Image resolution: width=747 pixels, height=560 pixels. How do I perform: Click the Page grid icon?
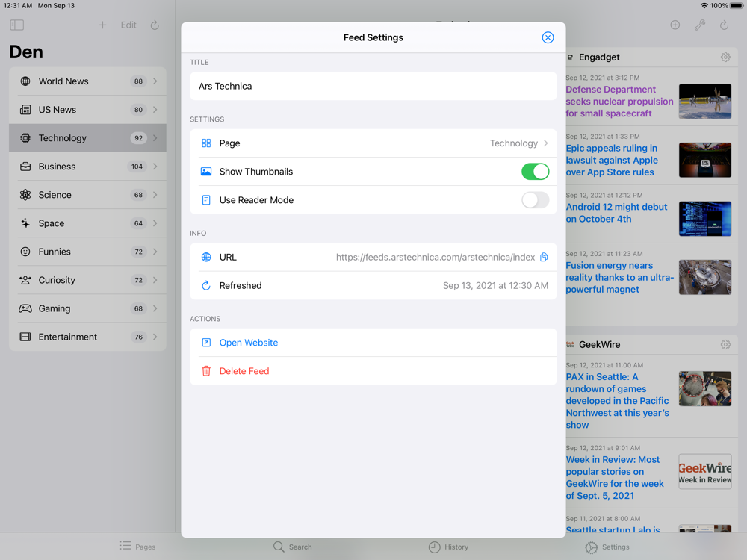pyautogui.click(x=206, y=143)
